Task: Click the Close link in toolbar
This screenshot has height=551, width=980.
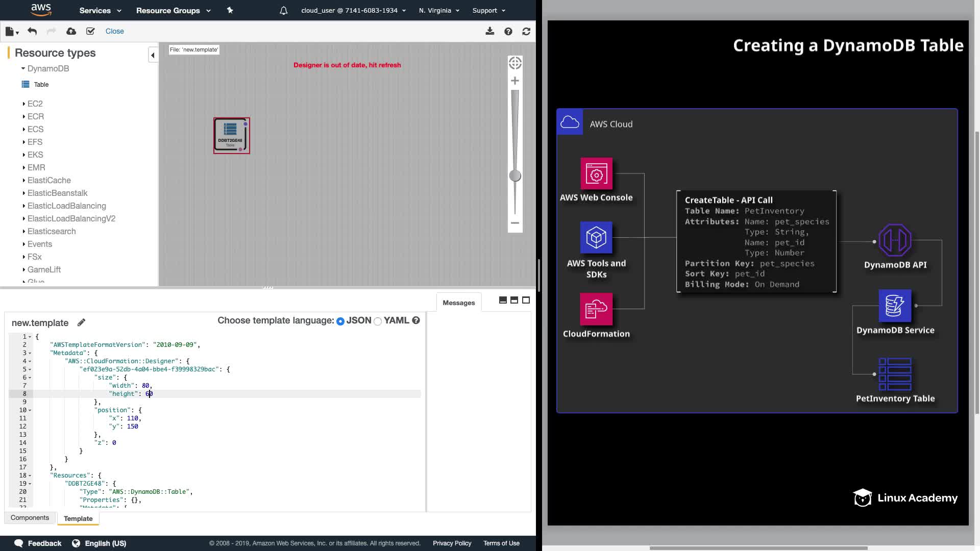Action: click(114, 31)
